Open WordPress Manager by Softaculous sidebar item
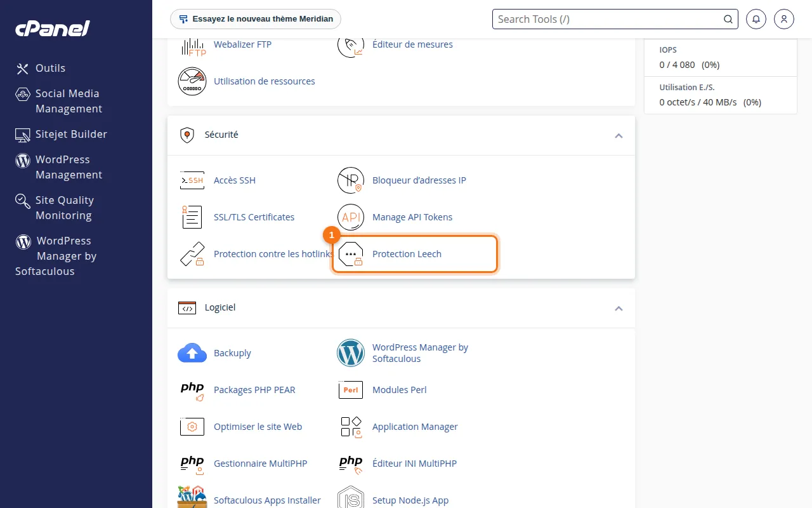812x508 pixels. pyautogui.click(x=56, y=256)
